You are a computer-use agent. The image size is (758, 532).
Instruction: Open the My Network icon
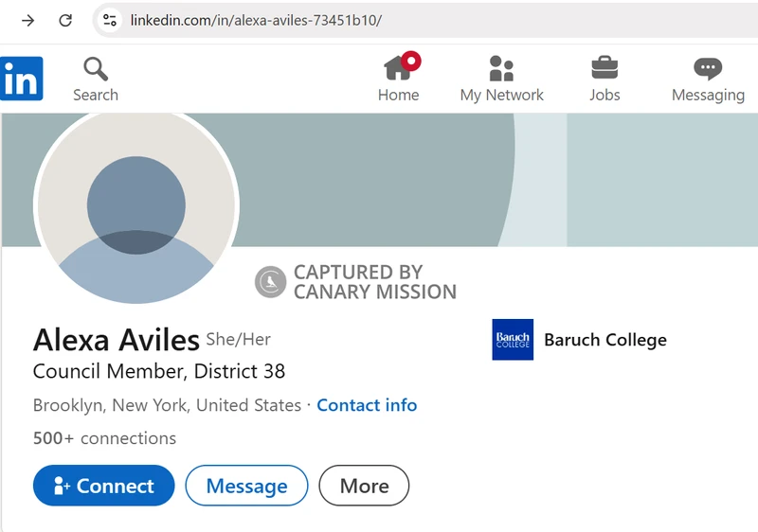[501, 69]
